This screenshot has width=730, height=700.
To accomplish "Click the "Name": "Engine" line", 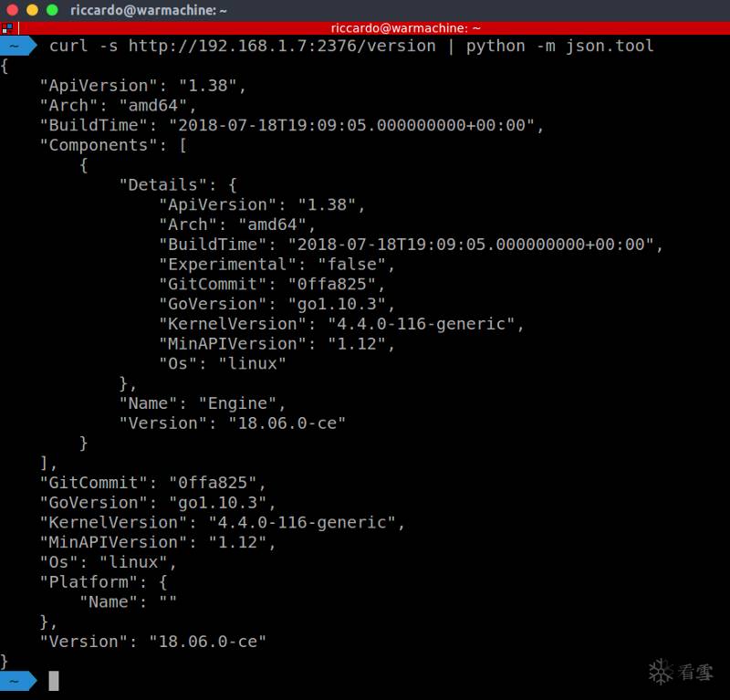I will (x=203, y=403).
